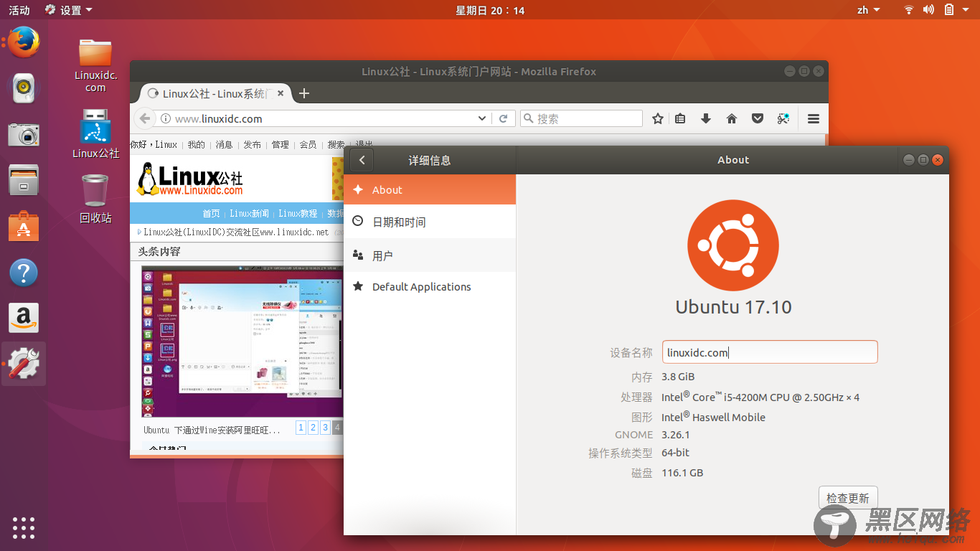Click the battery icon in top bar
The height and width of the screenshot is (551, 980).
click(948, 10)
